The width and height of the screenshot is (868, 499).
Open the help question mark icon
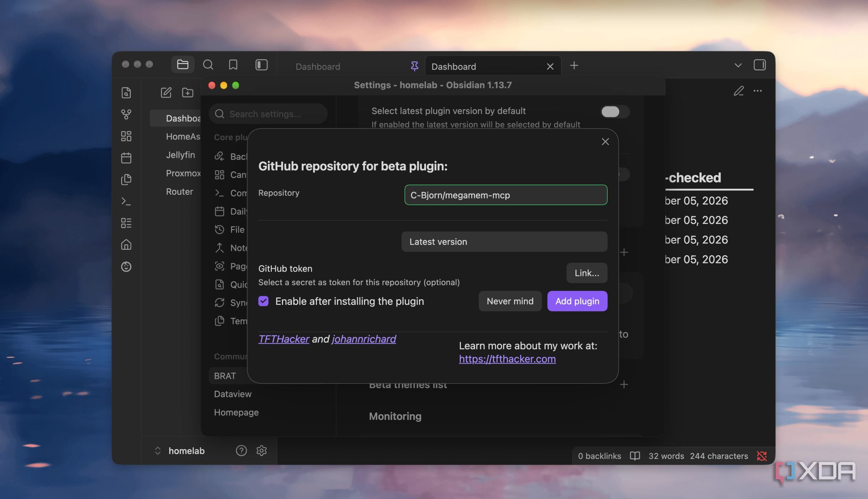point(241,451)
